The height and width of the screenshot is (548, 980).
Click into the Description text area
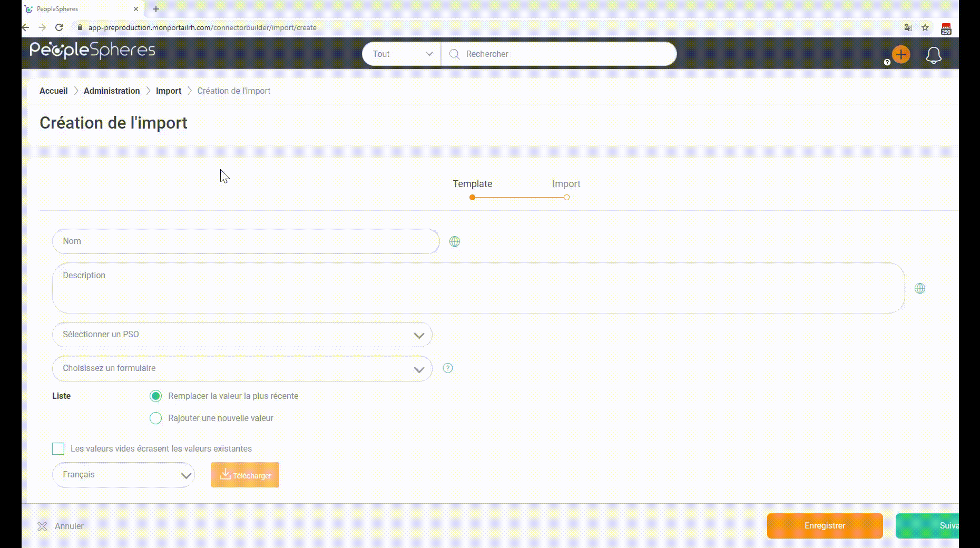478,288
